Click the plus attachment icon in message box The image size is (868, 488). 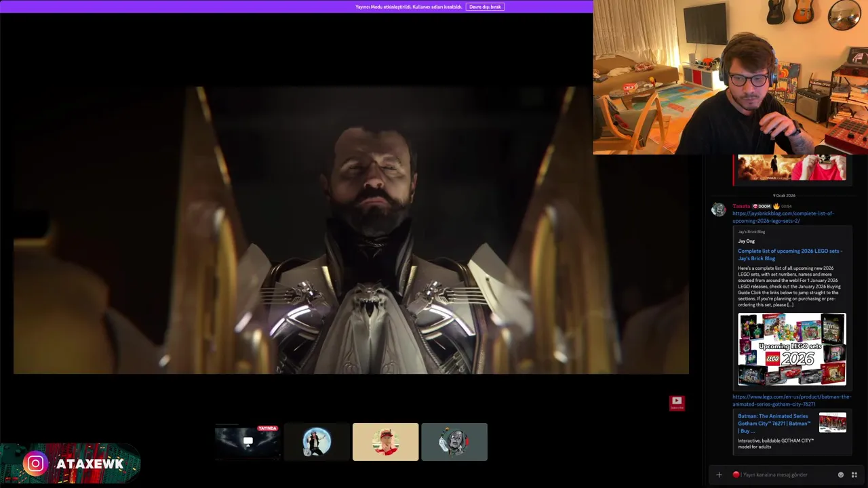tap(719, 474)
